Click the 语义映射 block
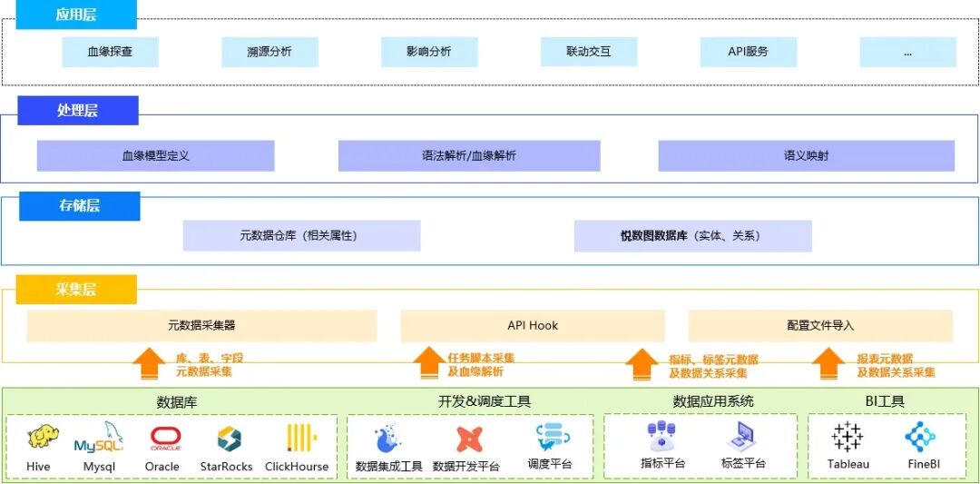 tap(807, 155)
